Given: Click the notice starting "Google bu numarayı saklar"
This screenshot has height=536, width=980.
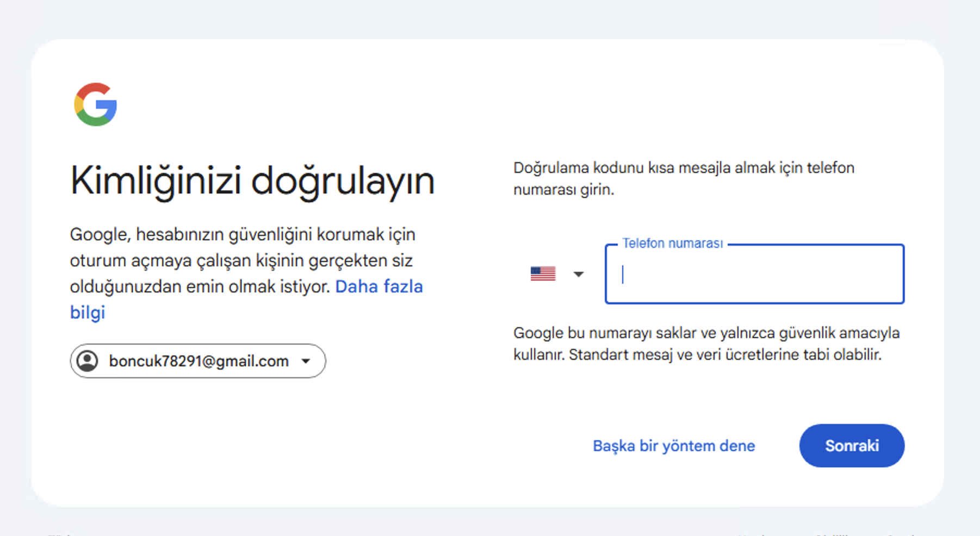Looking at the screenshot, I should (706, 344).
